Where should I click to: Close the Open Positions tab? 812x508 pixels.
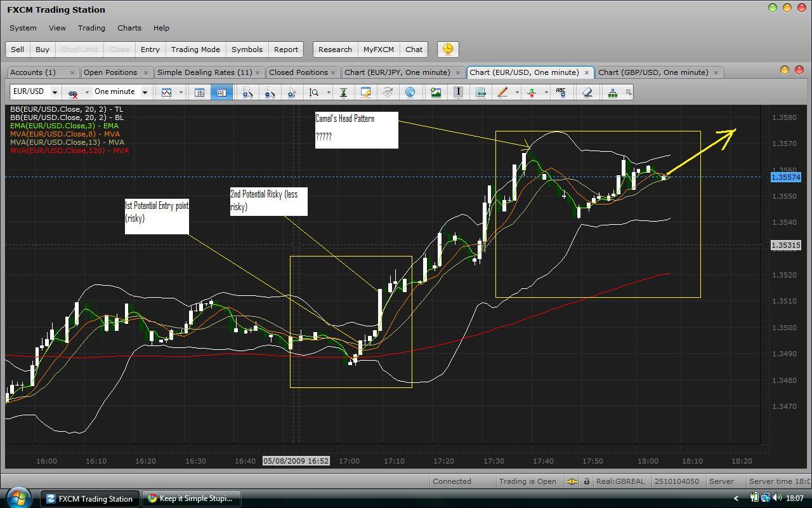coord(146,72)
